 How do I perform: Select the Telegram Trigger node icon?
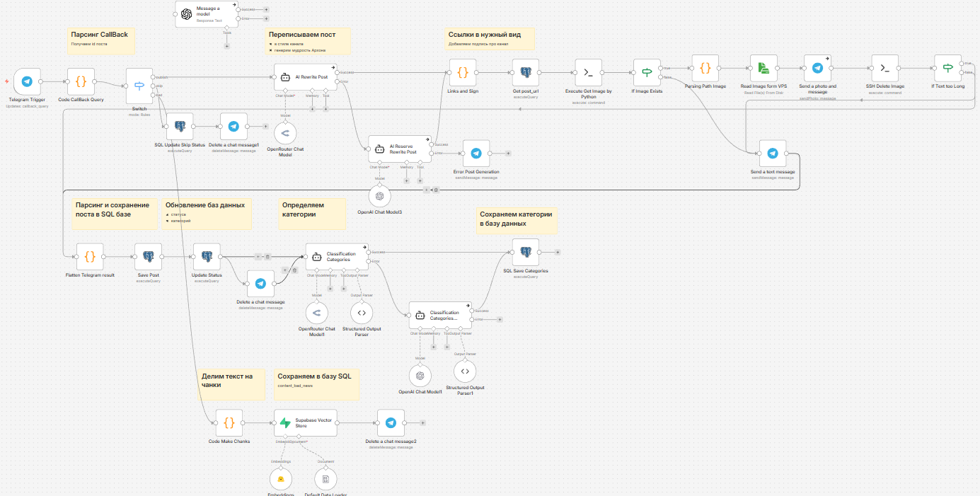click(26, 81)
